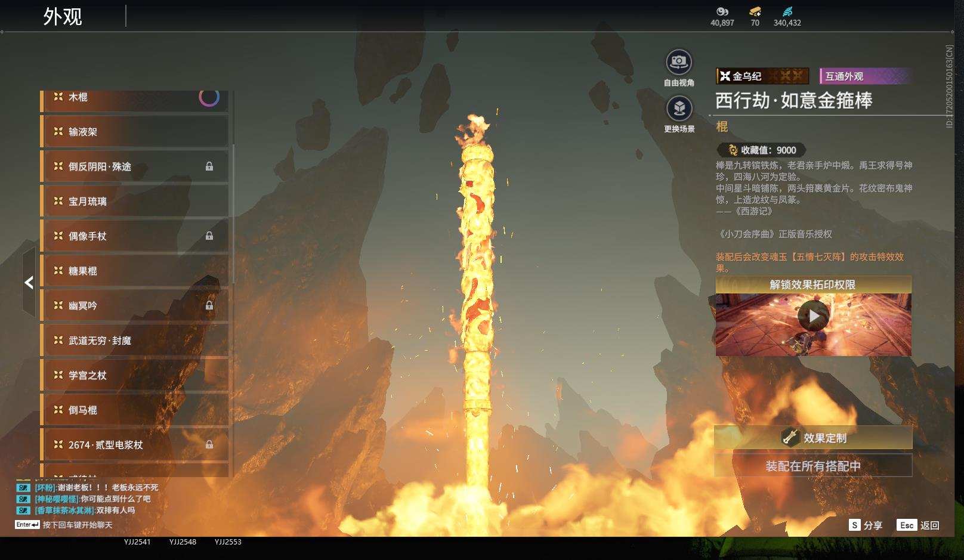Click the chat icon beside [神秘嘤嘤怪] message
Image resolution: width=964 pixels, height=560 pixels.
(23, 499)
